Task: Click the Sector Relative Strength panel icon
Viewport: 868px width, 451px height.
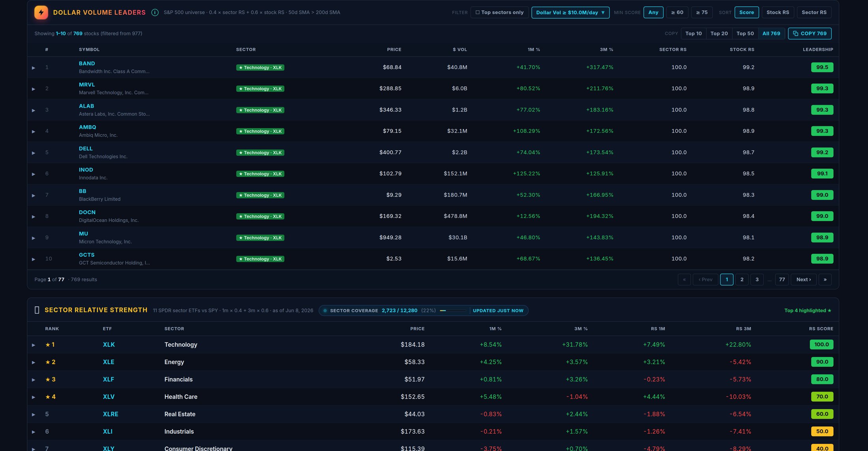Action: 37,310
